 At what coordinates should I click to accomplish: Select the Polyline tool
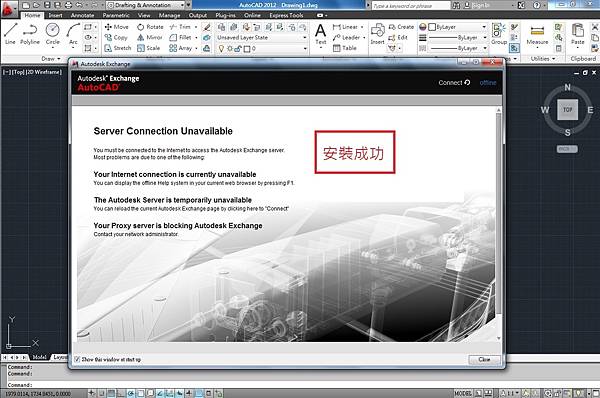pyautogui.click(x=30, y=34)
